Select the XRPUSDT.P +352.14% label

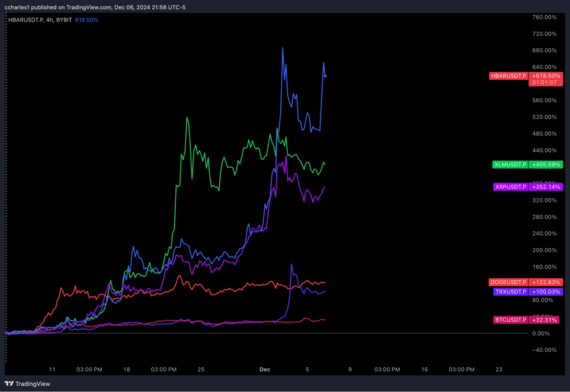[526, 187]
